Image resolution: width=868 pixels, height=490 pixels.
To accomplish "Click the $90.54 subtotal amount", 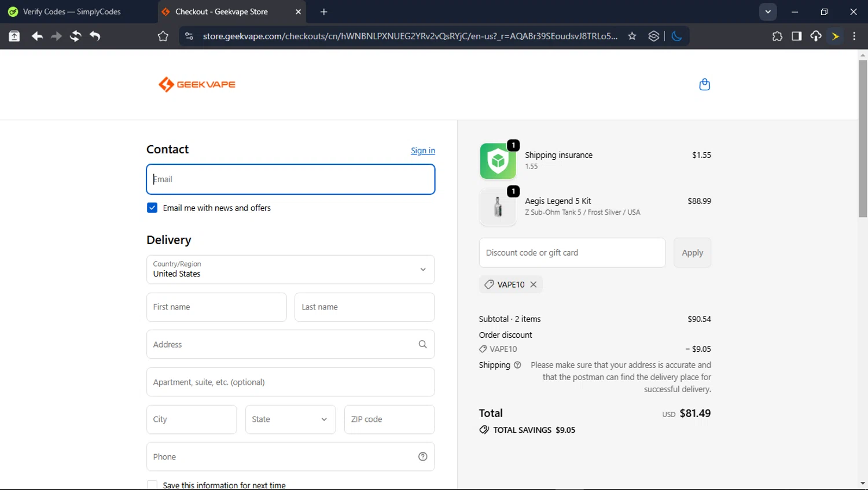I will tap(699, 319).
